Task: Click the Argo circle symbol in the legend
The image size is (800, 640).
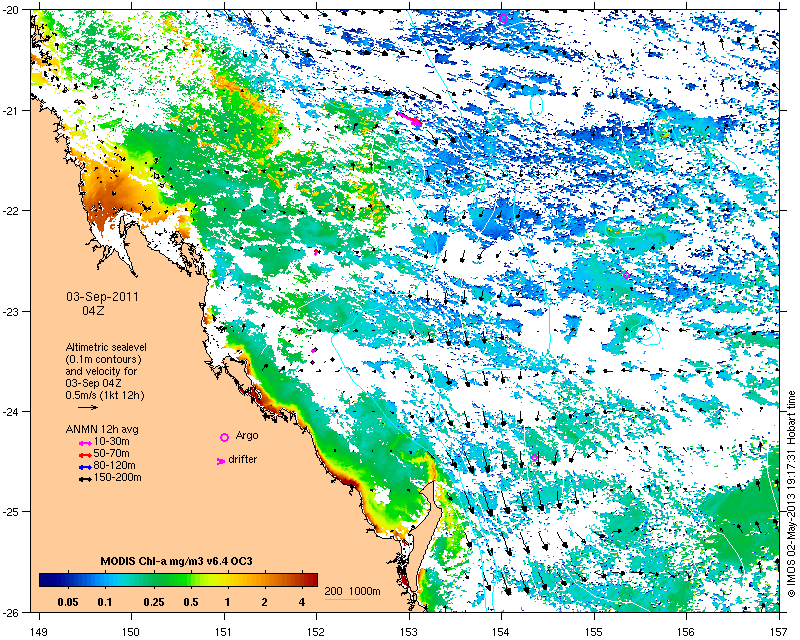Action: 224,437
